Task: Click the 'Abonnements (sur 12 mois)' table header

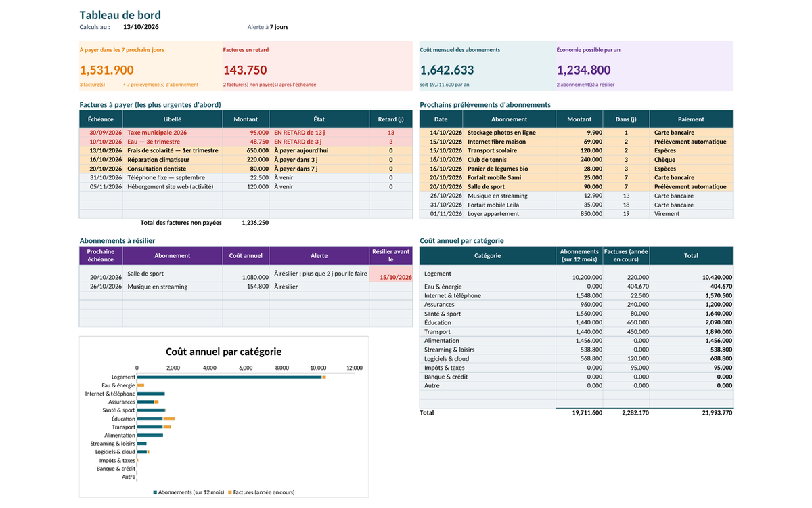Action: click(579, 255)
